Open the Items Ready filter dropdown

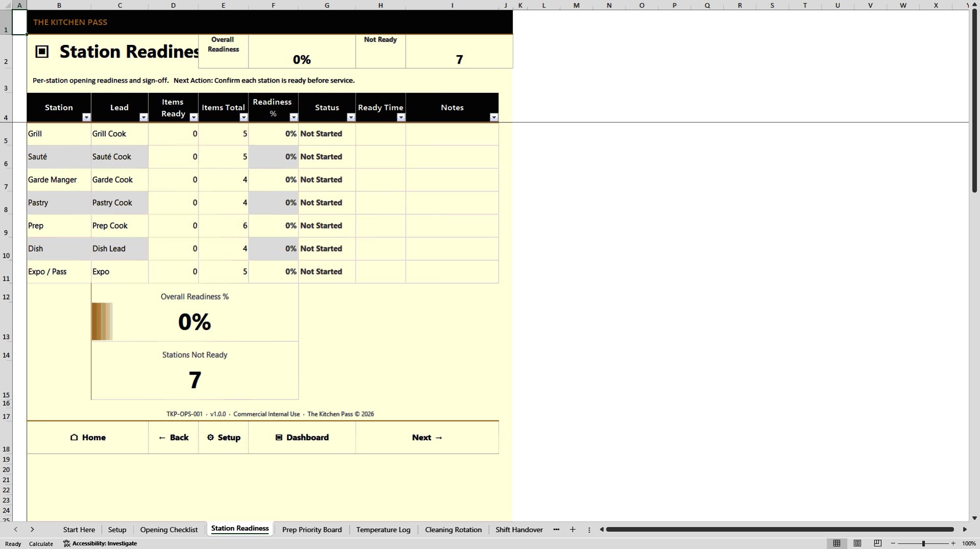point(193,117)
